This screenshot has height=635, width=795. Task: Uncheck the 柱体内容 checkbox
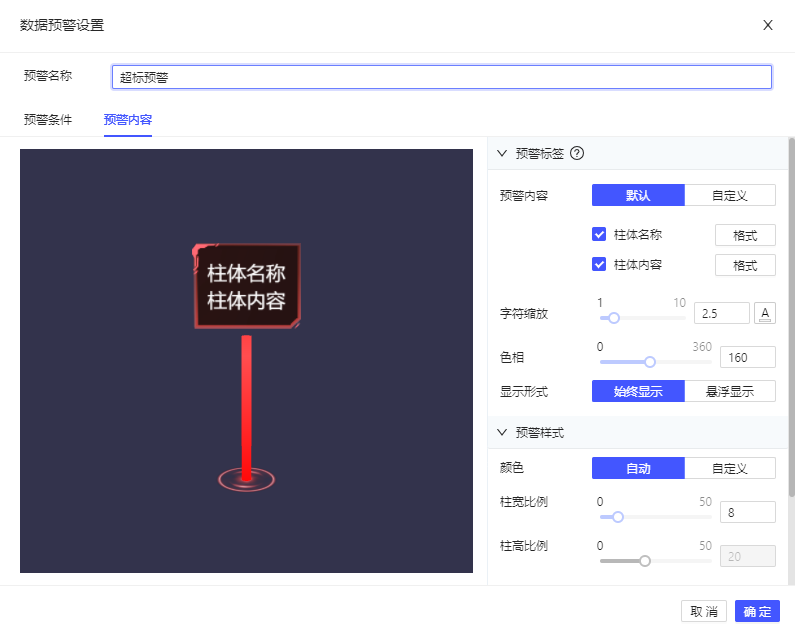pyautogui.click(x=599, y=264)
